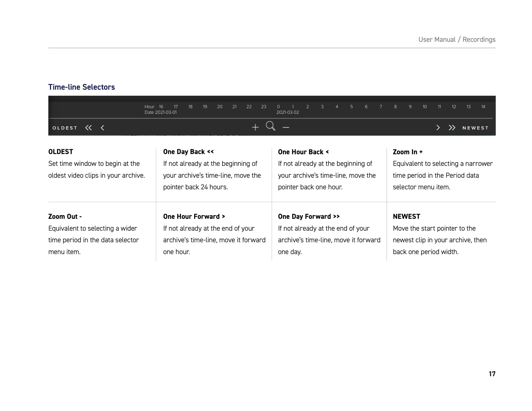The image size is (532, 411).
Task: Select hour 20 on the timeline
Action: (220, 107)
